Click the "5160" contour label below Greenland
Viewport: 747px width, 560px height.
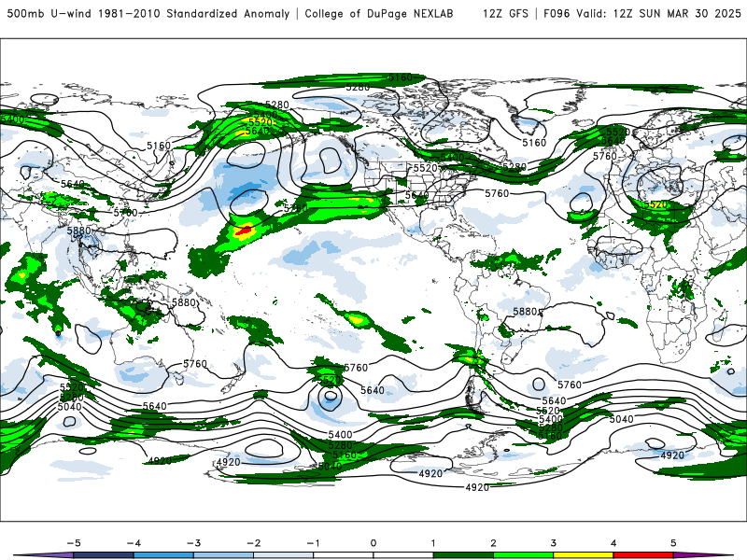[534, 143]
